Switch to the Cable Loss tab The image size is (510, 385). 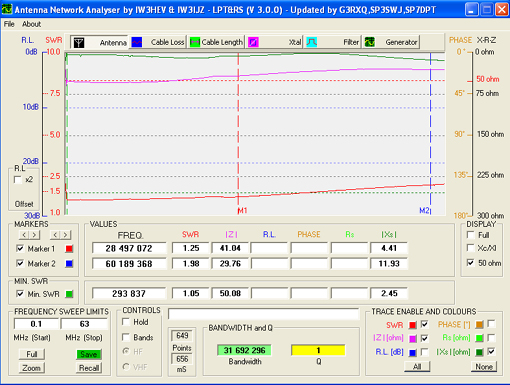(x=157, y=42)
